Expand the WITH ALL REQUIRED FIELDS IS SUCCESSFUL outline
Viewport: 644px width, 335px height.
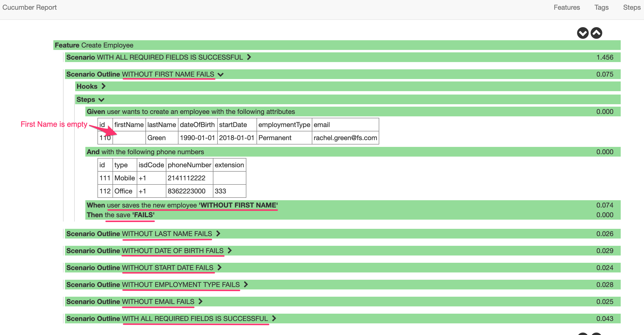point(274,319)
